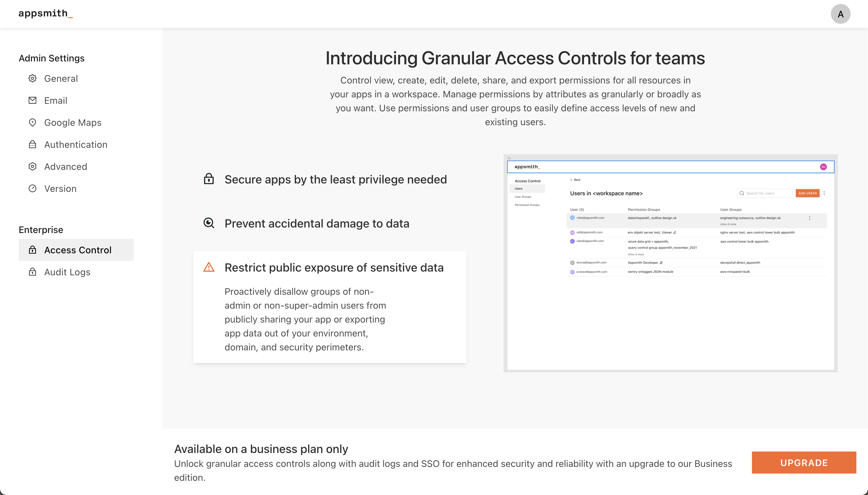Click the Advanced settings hexagon icon
This screenshot has height=495, width=868.
[x=32, y=167]
